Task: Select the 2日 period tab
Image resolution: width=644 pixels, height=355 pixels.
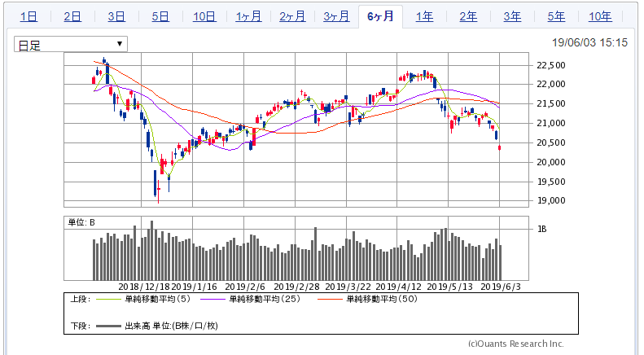Action: click(x=72, y=16)
